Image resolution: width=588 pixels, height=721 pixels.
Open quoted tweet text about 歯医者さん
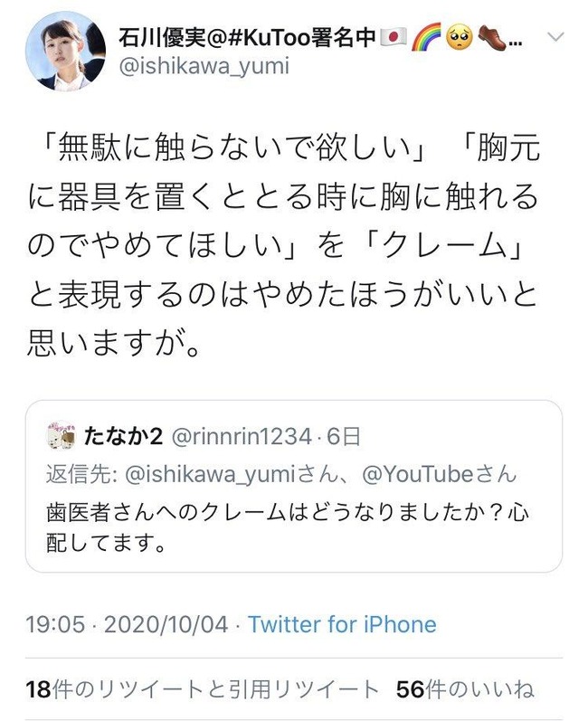click(288, 528)
